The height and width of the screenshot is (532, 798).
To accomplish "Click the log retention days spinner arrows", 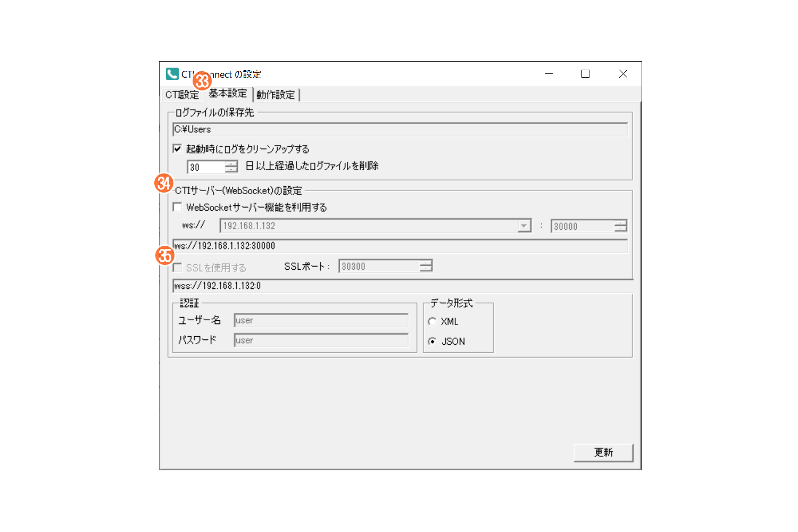I will (231, 167).
